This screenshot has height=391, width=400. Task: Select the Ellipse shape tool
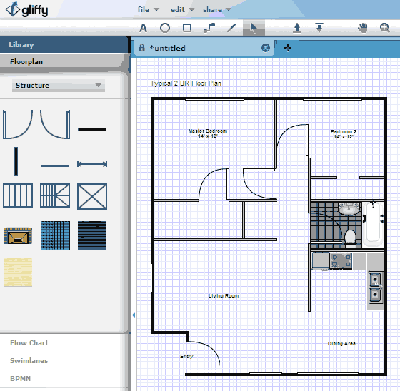coord(165,28)
